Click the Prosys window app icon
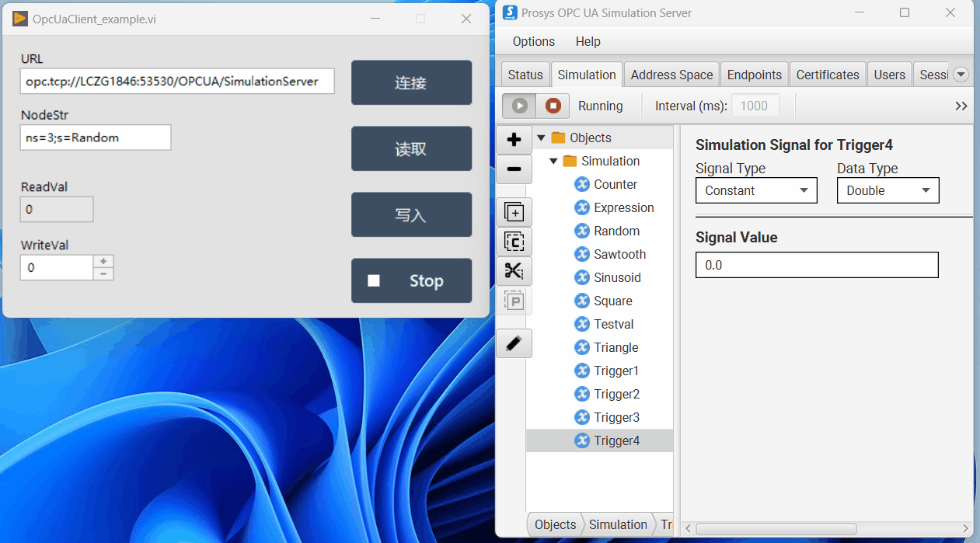 point(510,12)
